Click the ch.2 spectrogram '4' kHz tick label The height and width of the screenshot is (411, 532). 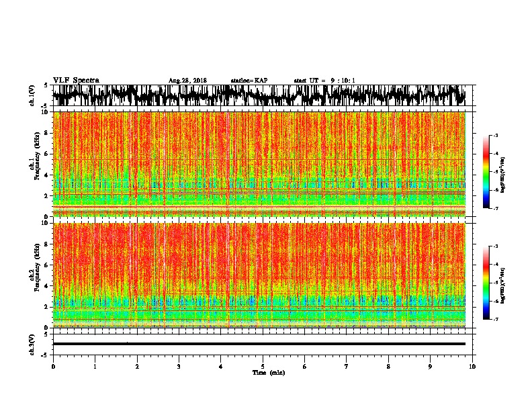coord(46,286)
